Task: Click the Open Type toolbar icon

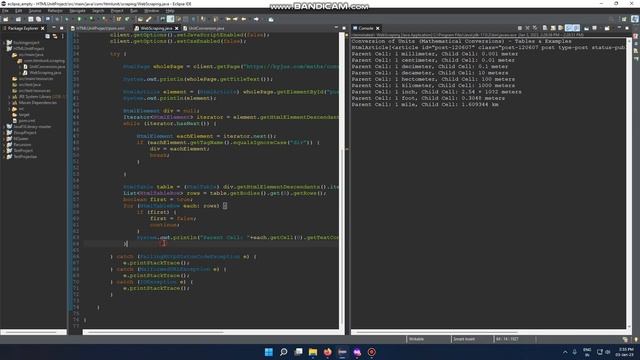Action: (140, 19)
